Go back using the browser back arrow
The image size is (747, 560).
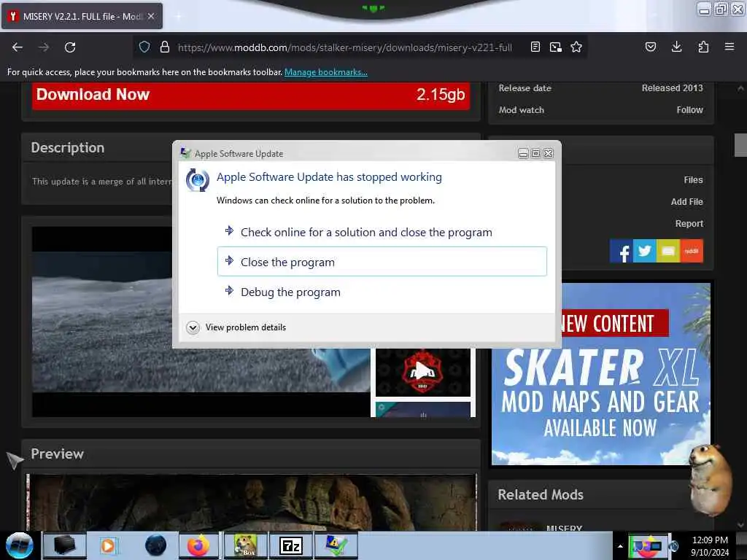tap(18, 47)
